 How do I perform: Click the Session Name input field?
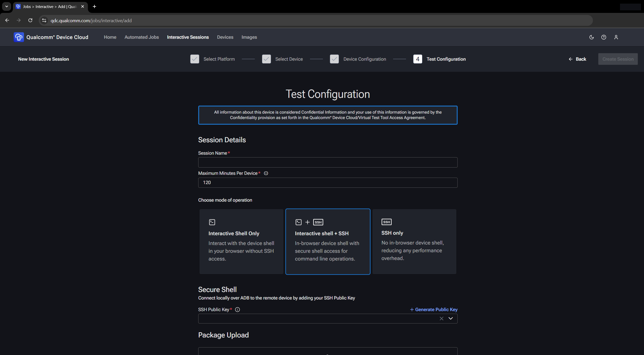(x=328, y=162)
